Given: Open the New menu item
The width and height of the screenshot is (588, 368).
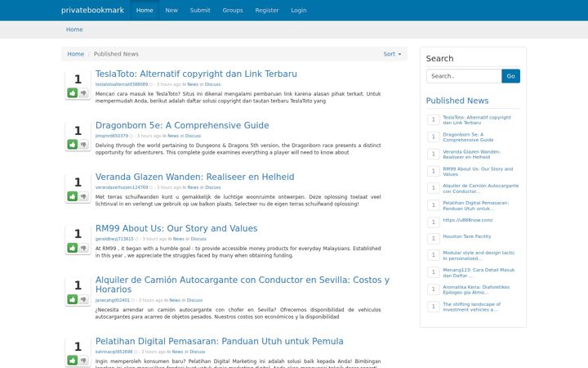Looking at the screenshot, I should tap(171, 10).
